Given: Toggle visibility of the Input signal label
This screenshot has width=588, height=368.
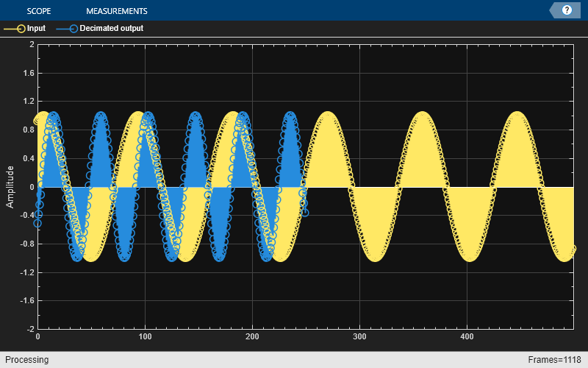Looking at the screenshot, I should click(36, 29).
